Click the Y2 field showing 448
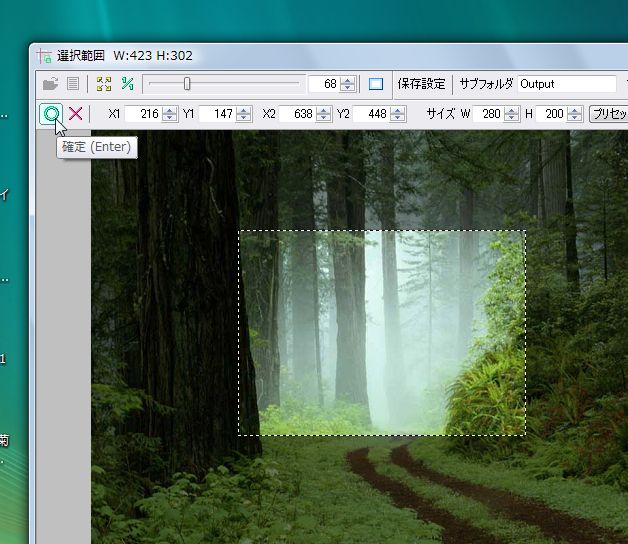 click(371, 114)
